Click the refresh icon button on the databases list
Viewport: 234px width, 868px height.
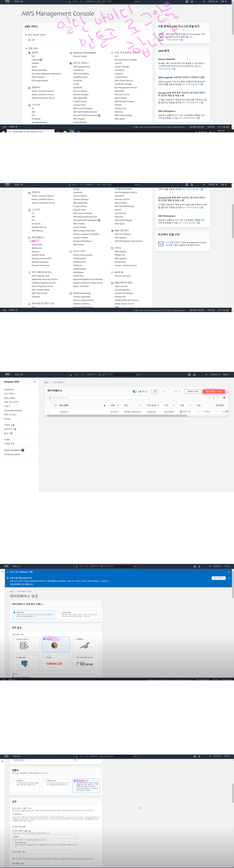coord(155,392)
